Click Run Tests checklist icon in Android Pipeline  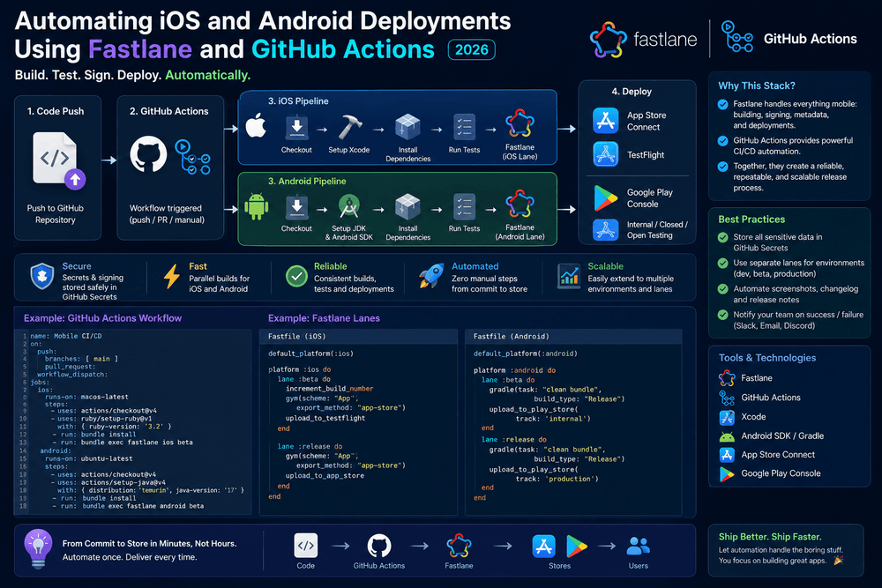point(464,207)
